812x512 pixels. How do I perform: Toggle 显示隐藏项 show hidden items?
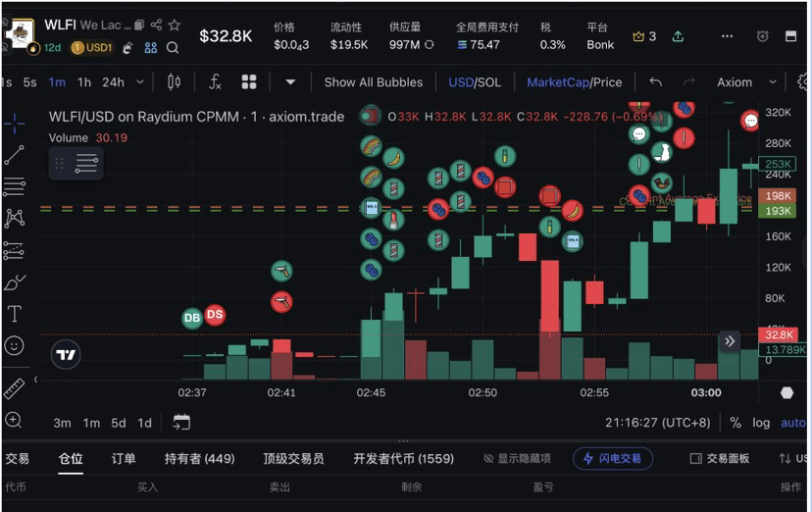[517, 458]
